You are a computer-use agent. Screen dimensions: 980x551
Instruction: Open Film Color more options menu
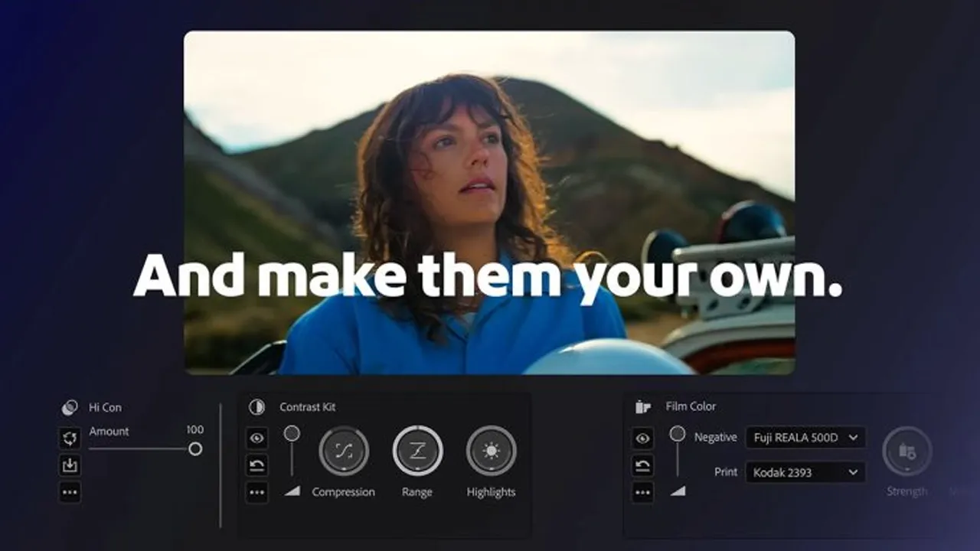click(x=643, y=492)
